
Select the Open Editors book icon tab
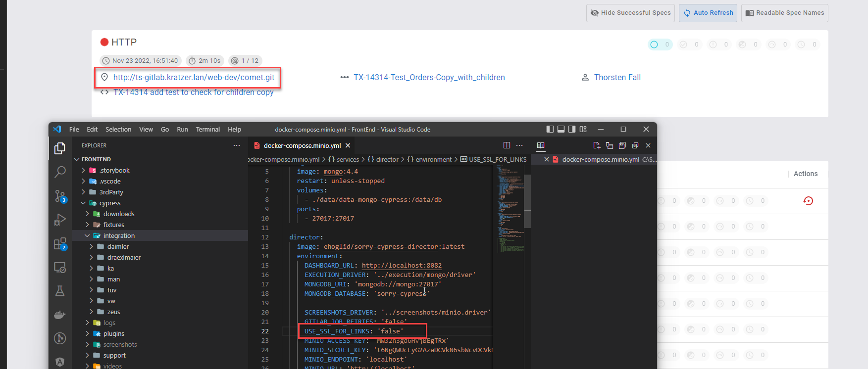[541, 145]
